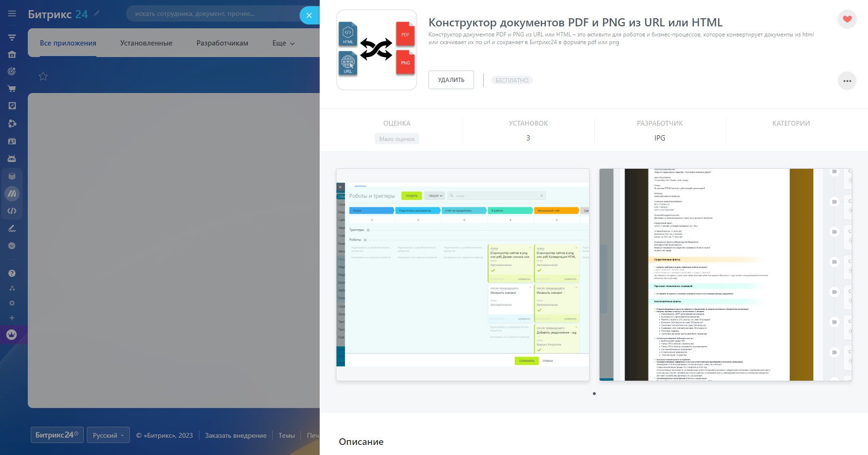Click the robot icon in left sidebar
868x455 pixels.
(x=12, y=159)
